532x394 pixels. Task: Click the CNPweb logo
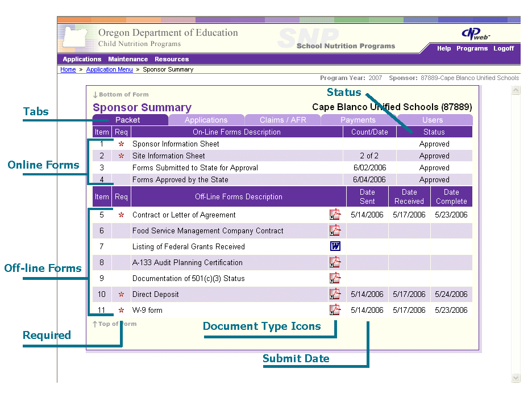pyautogui.click(x=476, y=34)
